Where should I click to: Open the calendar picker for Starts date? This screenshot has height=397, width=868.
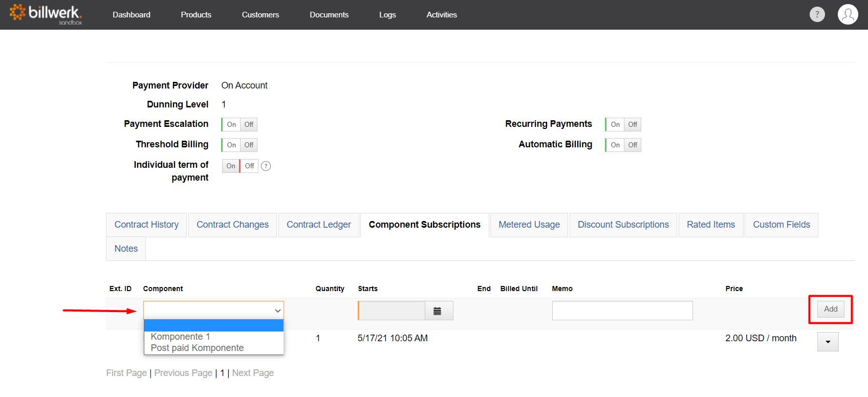(x=439, y=311)
